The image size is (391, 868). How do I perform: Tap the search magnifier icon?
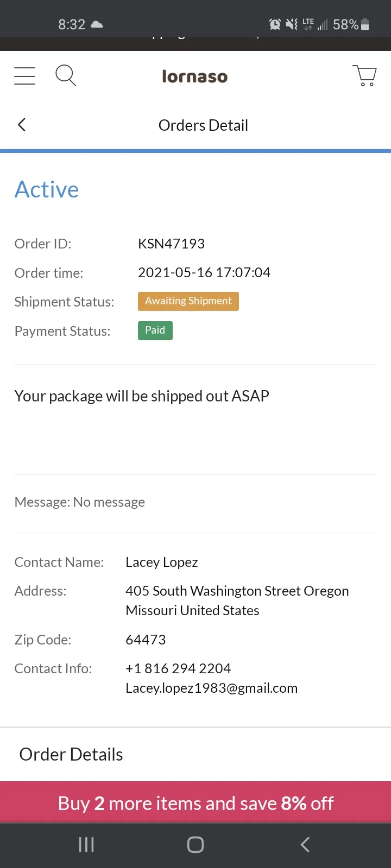point(66,75)
